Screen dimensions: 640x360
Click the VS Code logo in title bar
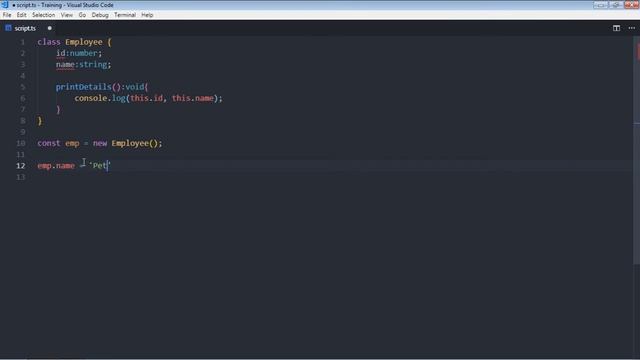(5, 5)
